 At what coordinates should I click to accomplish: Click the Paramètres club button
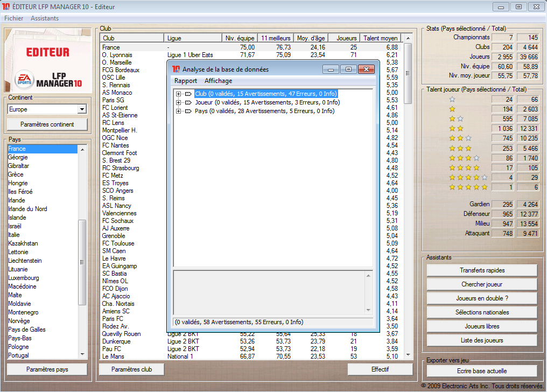point(131,369)
